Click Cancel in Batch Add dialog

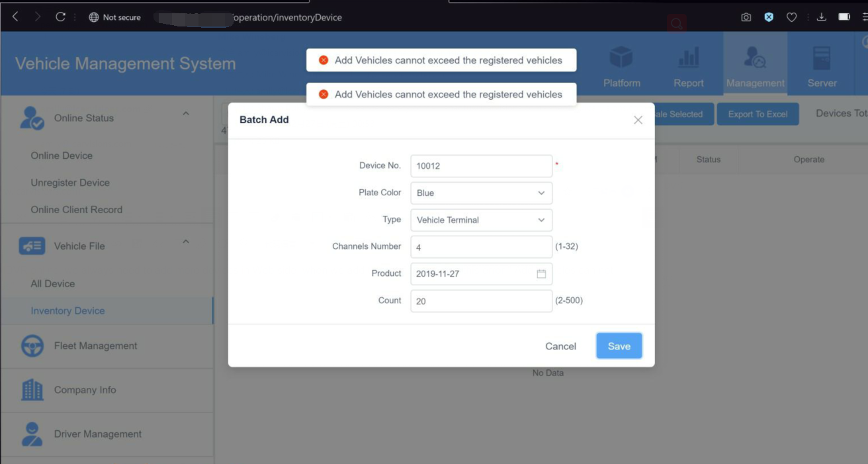tap(560, 346)
